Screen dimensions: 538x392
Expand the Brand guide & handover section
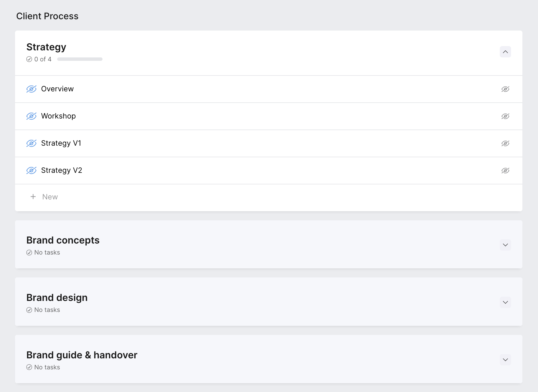point(505,360)
